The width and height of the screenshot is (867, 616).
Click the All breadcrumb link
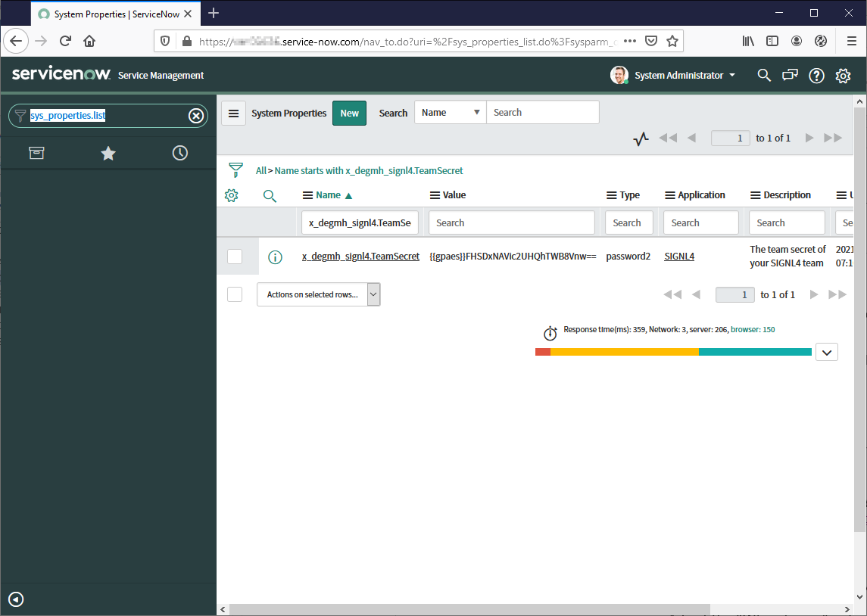pos(261,171)
